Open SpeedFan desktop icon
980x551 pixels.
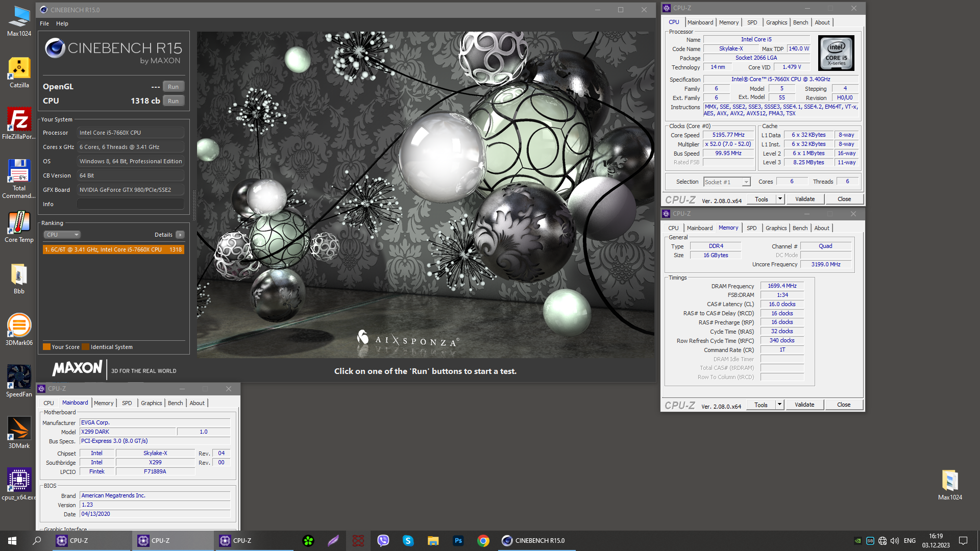(19, 382)
